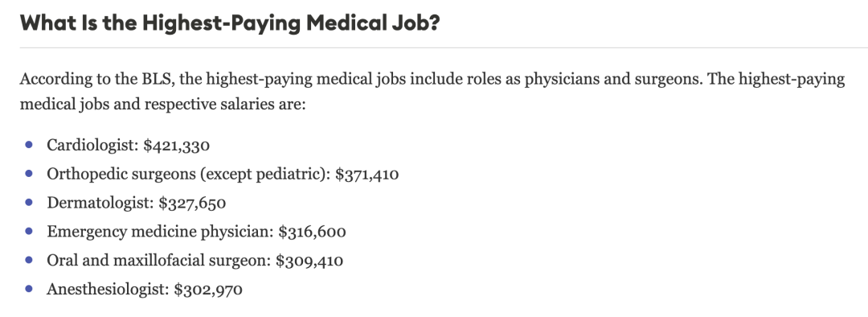The width and height of the screenshot is (868, 317).
Task: Click the bullet next to Dermatologist
Action: [x=29, y=203]
